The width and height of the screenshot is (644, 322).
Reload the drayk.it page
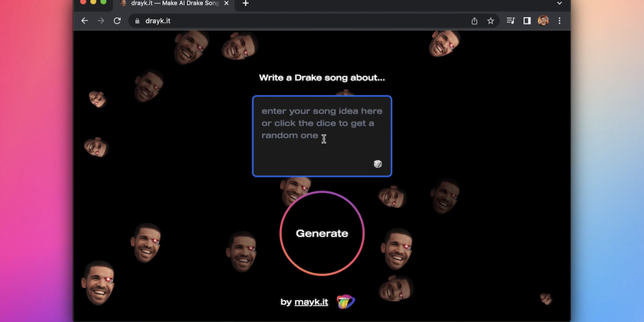(x=117, y=21)
